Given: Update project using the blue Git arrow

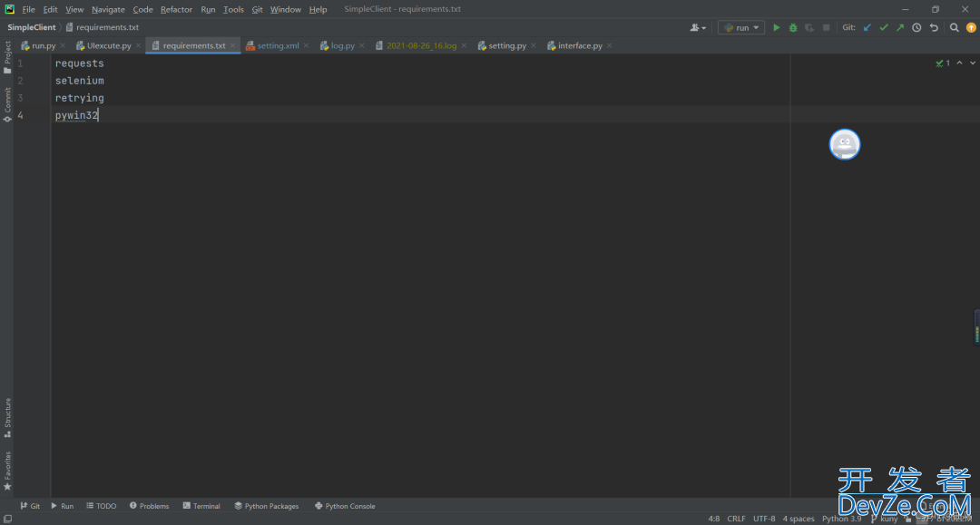Looking at the screenshot, I should 867,27.
